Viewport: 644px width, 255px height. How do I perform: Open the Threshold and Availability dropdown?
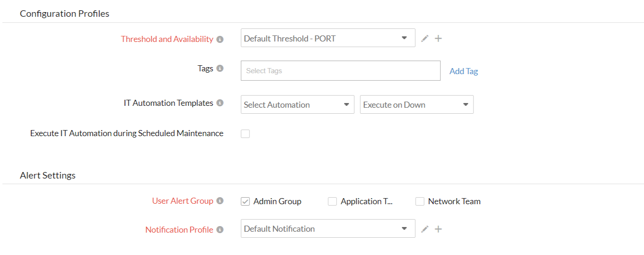click(x=328, y=38)
